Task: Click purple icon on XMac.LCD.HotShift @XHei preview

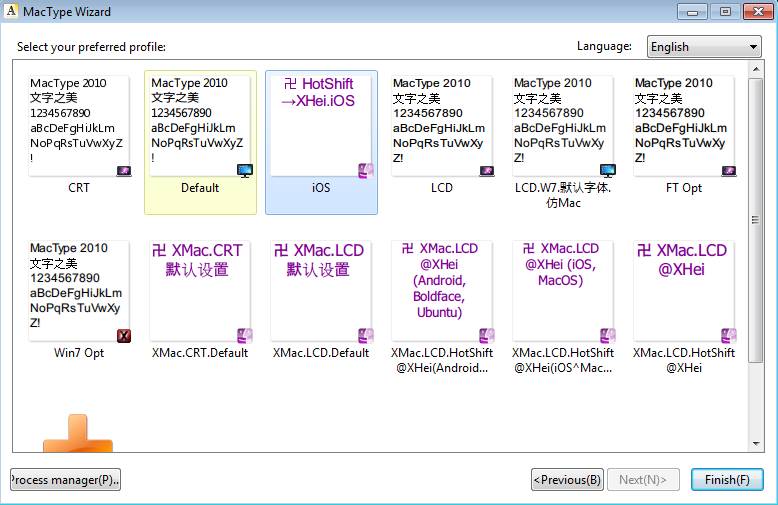Action: click(729, 336)
